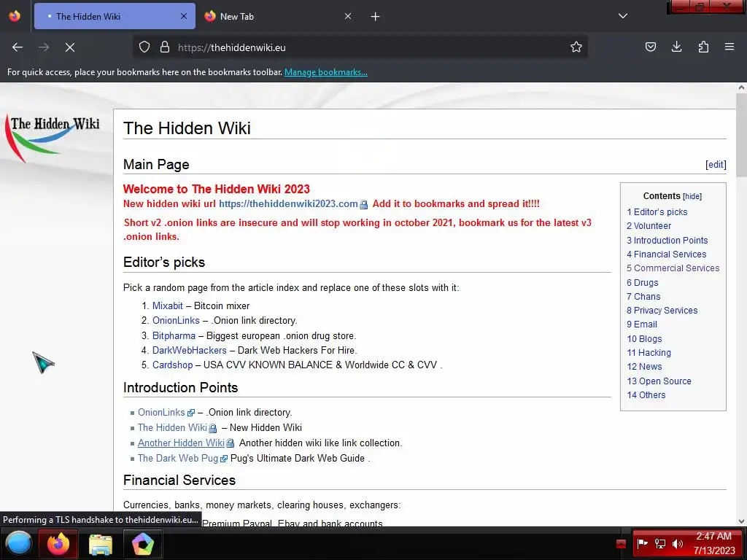The width and height of the screenshot is (747, 560).
Task: Open File Explorer from taskbar
Action: point(101,543)
